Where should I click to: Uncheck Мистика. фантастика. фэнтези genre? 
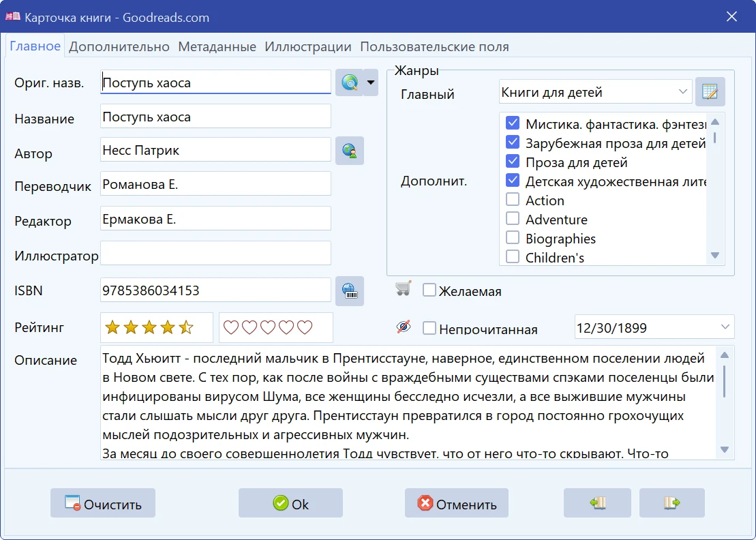513,123
